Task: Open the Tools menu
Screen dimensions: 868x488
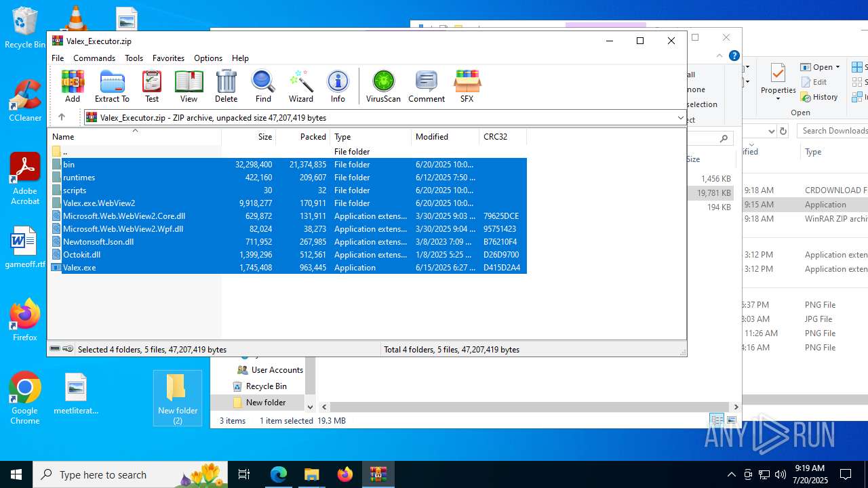Action: [134, 58]
